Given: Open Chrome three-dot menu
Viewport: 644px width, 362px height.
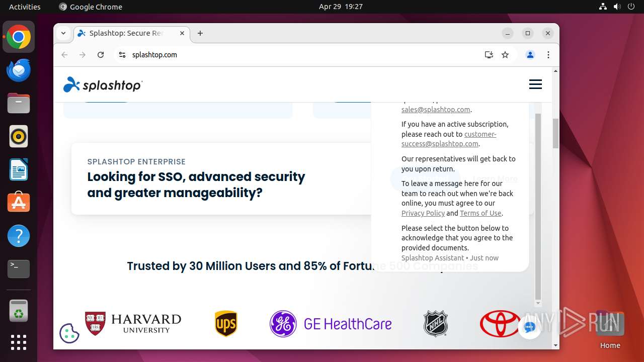Looking at the screenshot, I should pyautogui.click(x=548, y=55).
